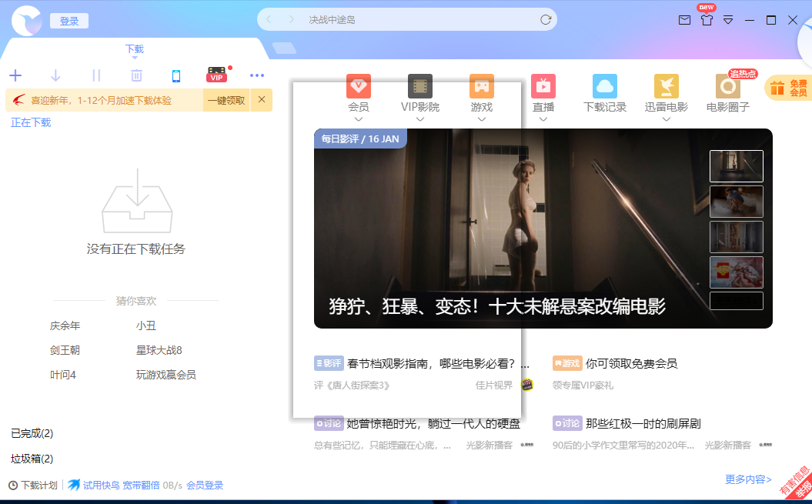The height and width of the screenshot is (504, 812).
Task: Open the 游戏 games panel icon
Action: pyautogui.click(x=482, y=85)
